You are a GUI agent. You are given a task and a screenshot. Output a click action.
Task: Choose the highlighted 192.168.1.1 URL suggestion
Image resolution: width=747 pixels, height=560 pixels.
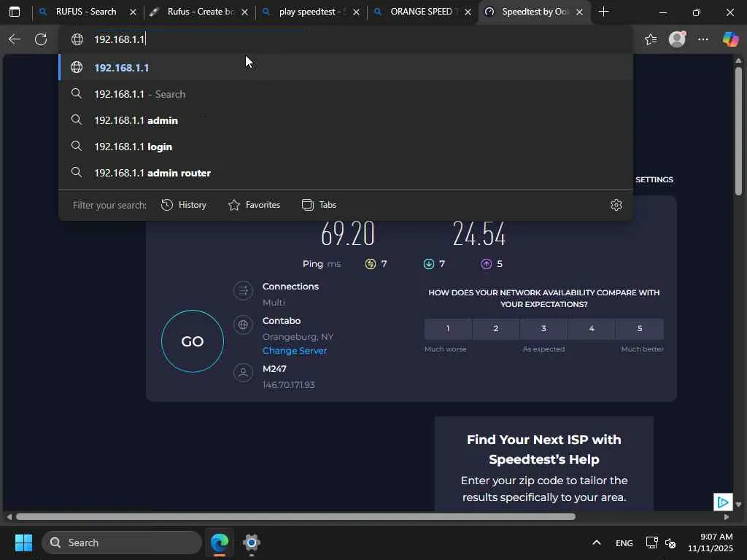click(x=345, y=68)
